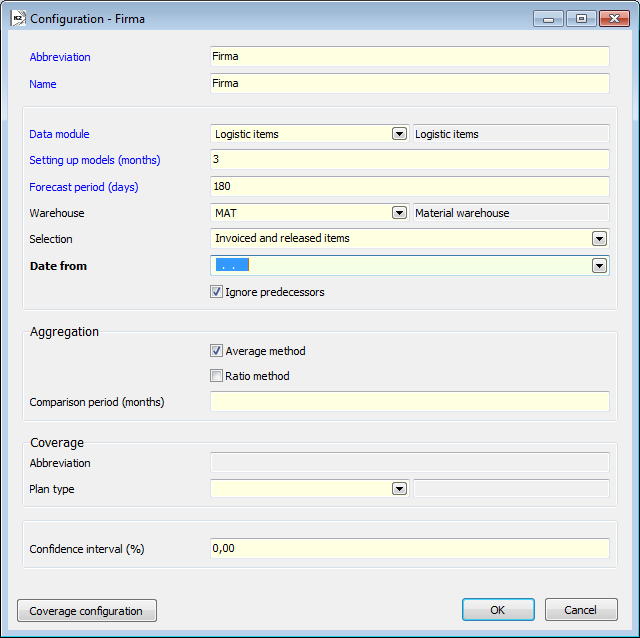Click the OK button
This screenshot has width=640, height=638.
pos(498,610)
